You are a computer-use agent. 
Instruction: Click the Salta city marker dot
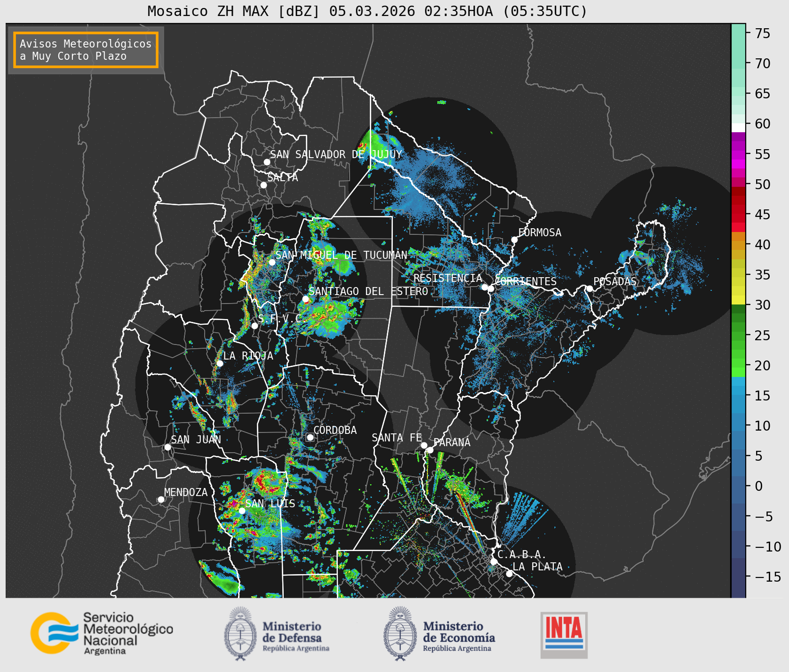(x=264, y=185)
